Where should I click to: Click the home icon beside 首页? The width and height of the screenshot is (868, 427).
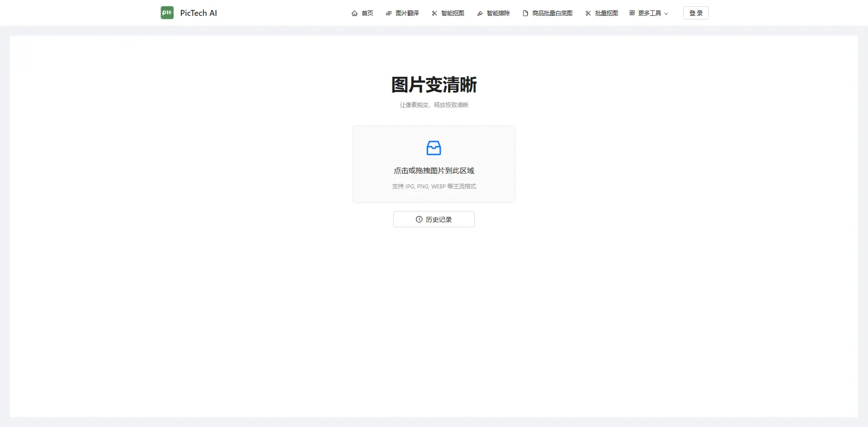click(355, 13)
